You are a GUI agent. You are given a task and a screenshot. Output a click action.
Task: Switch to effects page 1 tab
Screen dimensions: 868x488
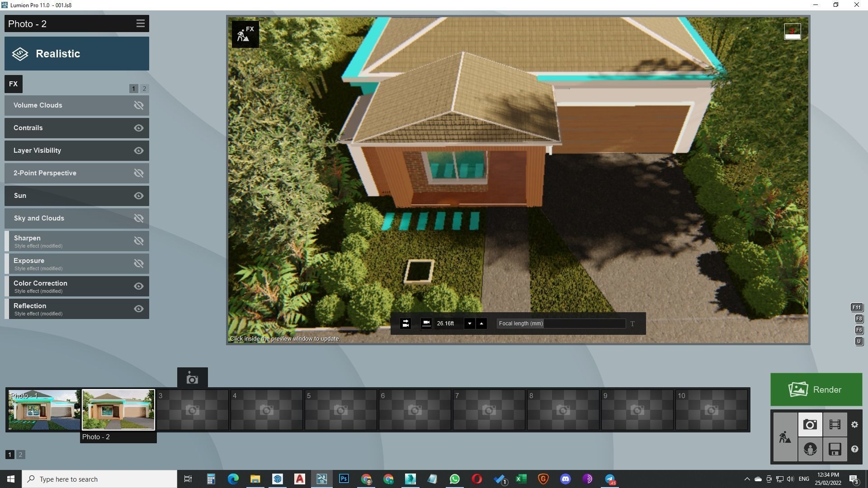(133, 89)
